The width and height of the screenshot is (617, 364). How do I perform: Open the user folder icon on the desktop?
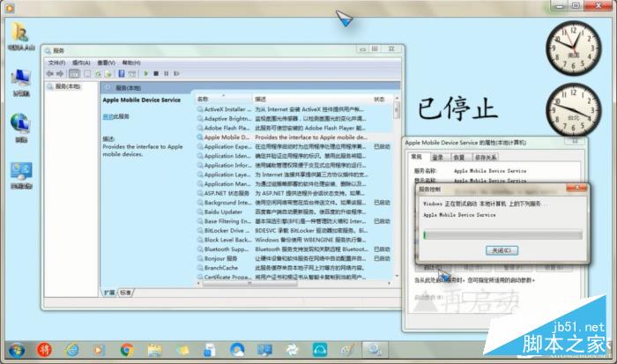(21, 36)
